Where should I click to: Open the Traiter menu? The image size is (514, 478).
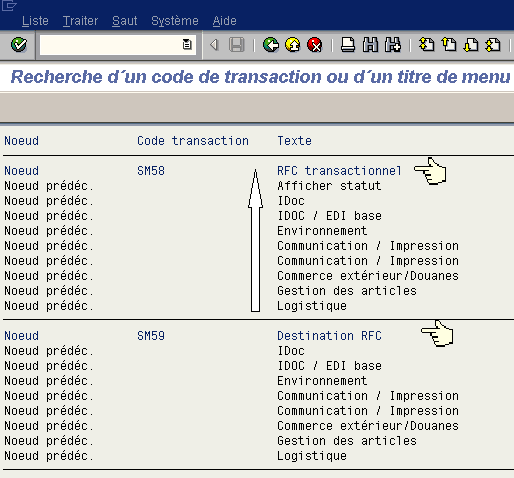pos(80,21)
